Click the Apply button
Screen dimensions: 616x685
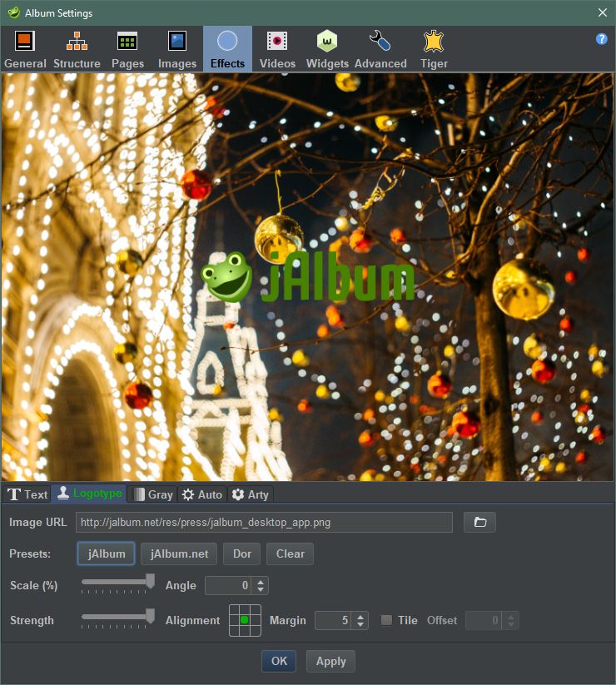pos(330,661)
